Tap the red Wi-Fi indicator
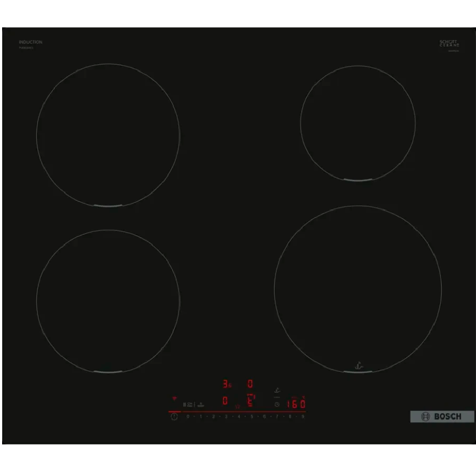This screenshot has width=476, height=476. point(174,399)
